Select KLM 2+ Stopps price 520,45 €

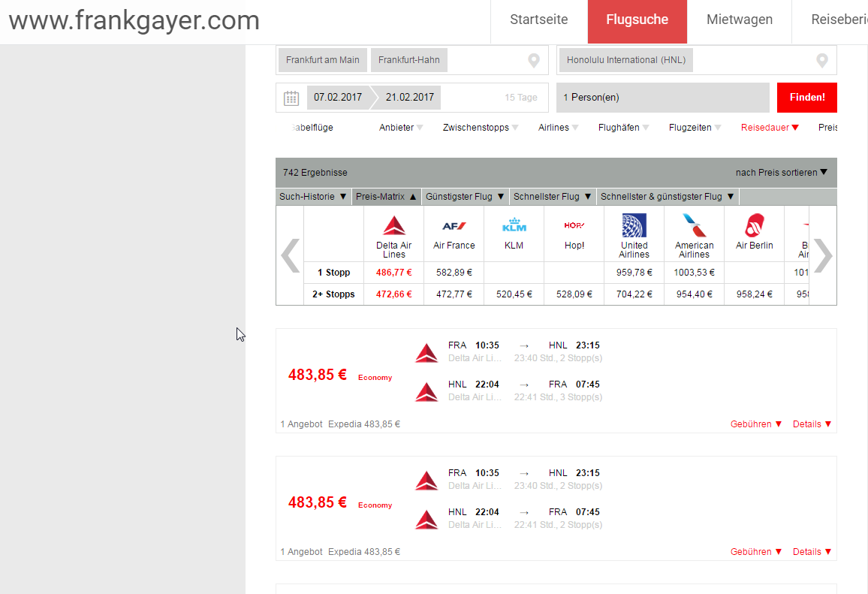pos(514,294)
